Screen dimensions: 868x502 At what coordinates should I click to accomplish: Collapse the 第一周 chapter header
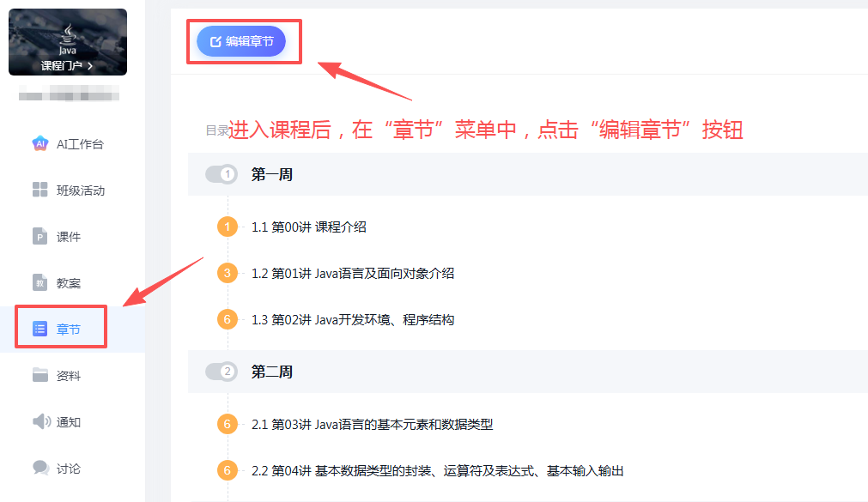click(x=271, y=174)
